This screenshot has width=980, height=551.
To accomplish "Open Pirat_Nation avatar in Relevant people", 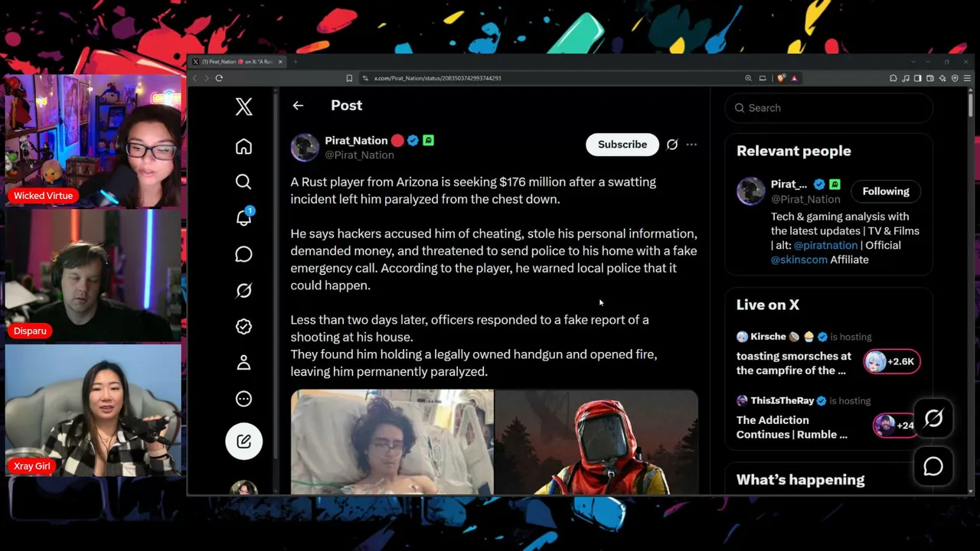I will (750, 191).
